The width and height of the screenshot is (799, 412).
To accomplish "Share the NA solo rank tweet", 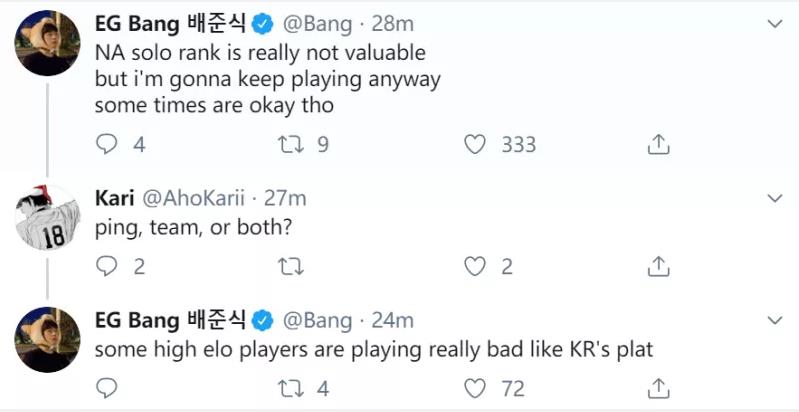I will tap(658, 145).
